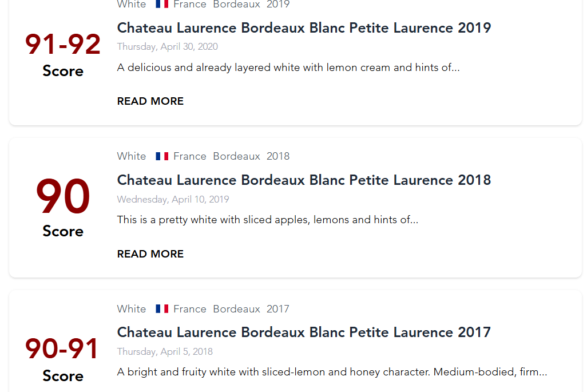This screenshot has width=587, height=392.
Task: Select the large 90 score rating
Action: [63, 197]
